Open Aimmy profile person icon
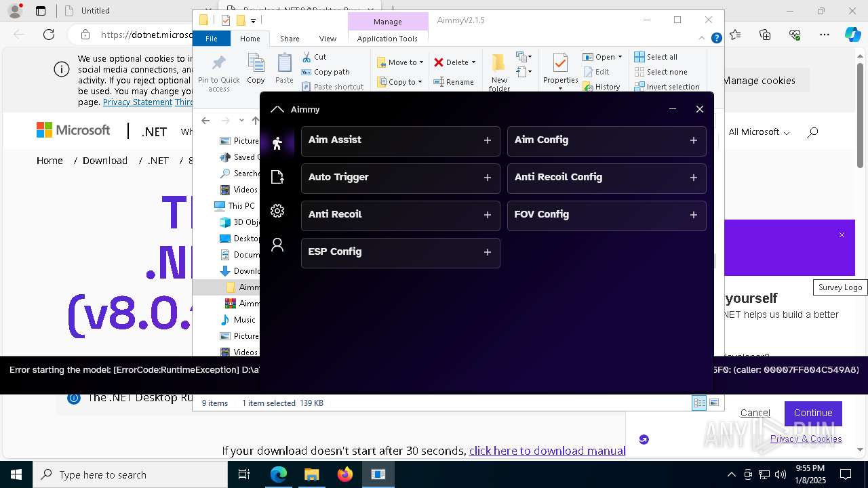Screen dimensions: 868x488 click(277, 245)
